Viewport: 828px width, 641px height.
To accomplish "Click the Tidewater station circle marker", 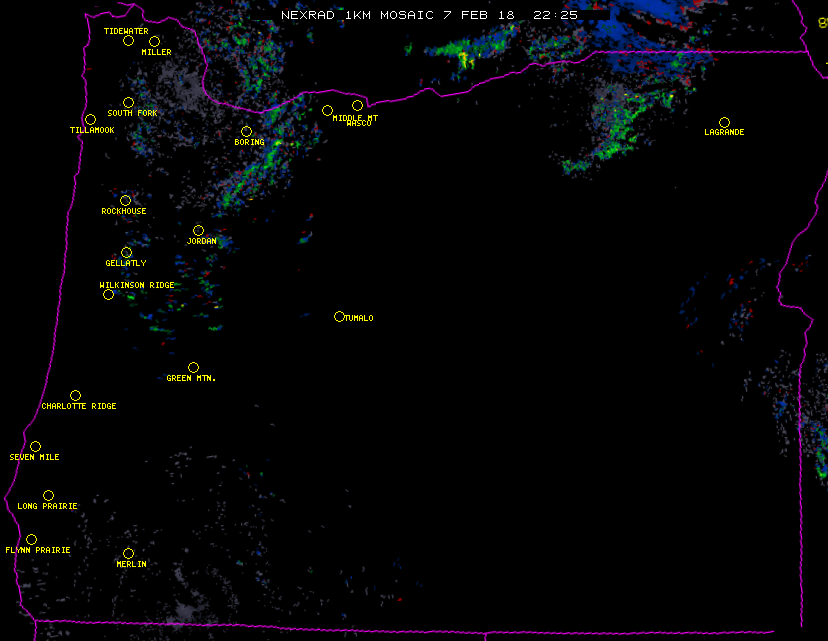I will tap(128, 41).
